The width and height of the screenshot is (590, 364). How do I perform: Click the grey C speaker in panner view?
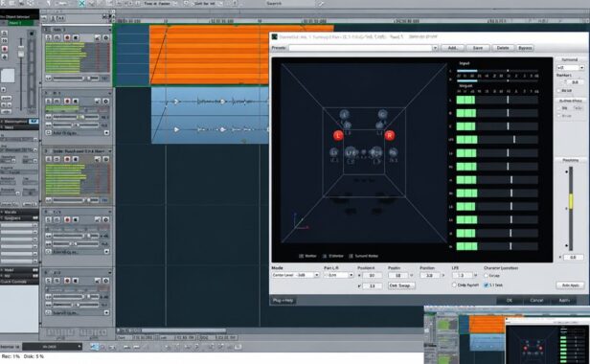[382, 114]
